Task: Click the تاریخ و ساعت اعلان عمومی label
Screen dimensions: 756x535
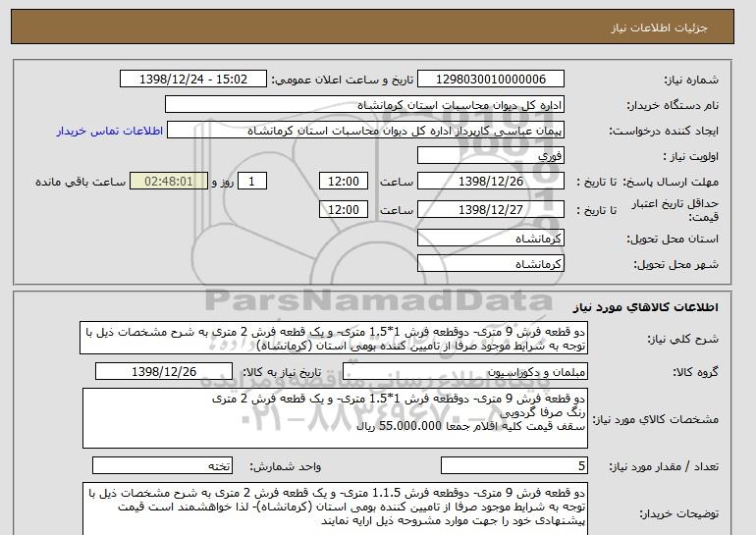Action: coord(343,80)
